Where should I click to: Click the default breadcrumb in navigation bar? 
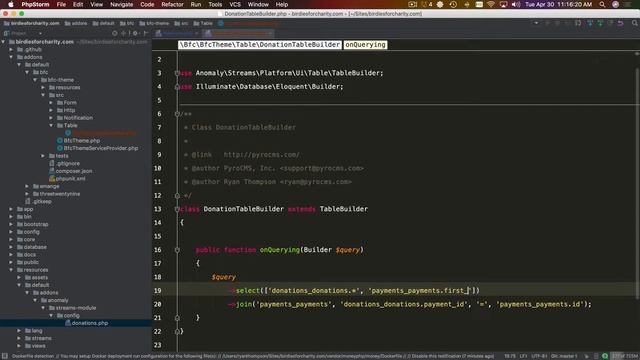(104, 23)
